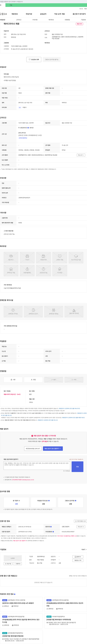Open 온라인피해구제센터 remedy link
Screen dimensions: 87x644
23,480
